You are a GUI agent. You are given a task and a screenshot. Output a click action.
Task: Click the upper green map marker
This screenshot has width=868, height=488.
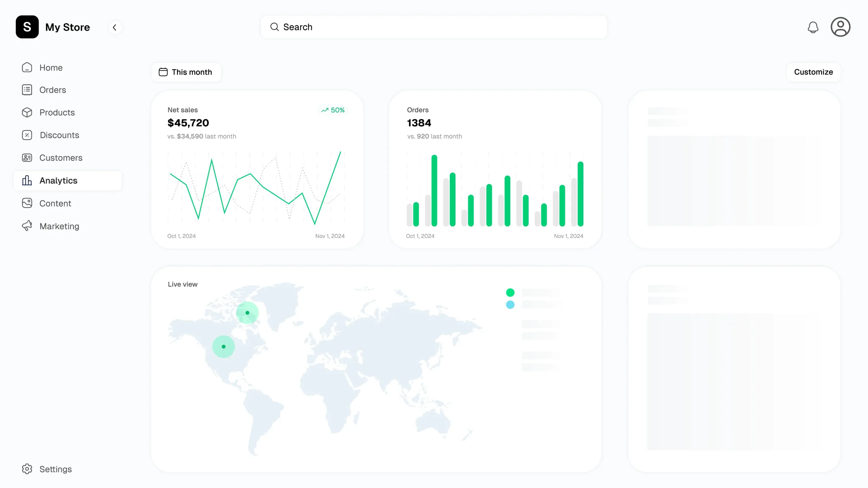[247, 313]
